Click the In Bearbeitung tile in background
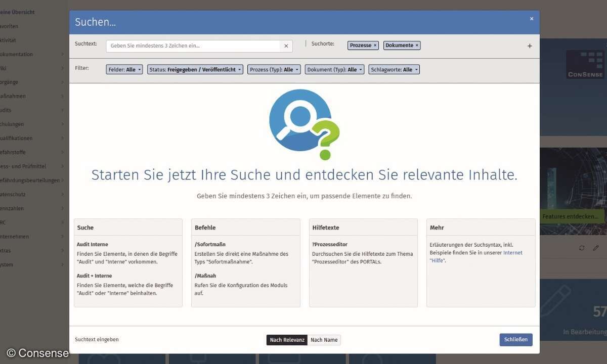This screenshot has width=607, height=364. click(573, 311)
